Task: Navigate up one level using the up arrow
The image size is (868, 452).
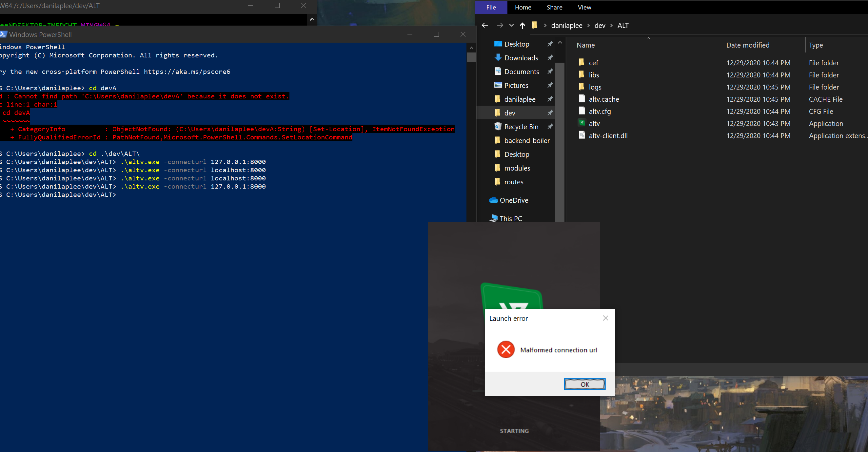Action: 522,25
